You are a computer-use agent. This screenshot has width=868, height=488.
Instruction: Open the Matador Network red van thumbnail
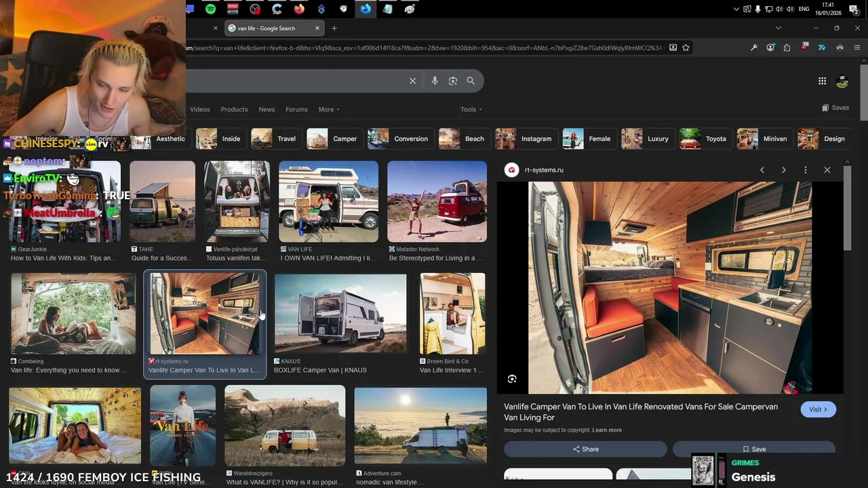437,201
